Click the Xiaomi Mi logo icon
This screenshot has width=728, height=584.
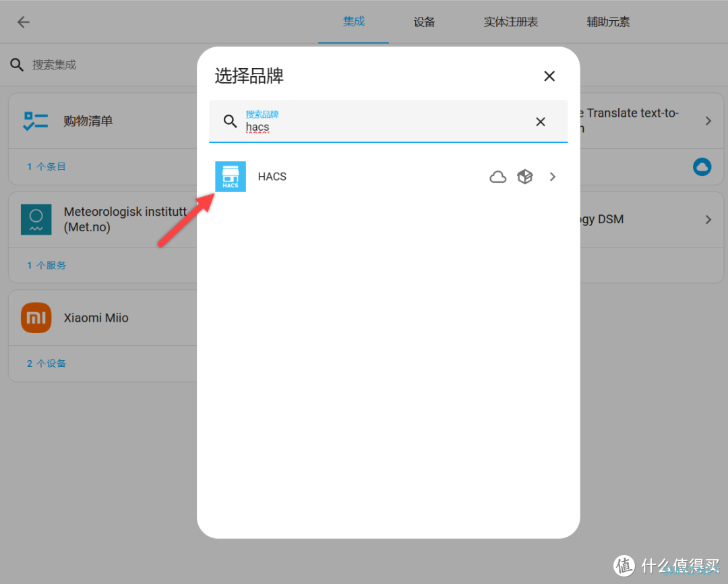[36, 318]
